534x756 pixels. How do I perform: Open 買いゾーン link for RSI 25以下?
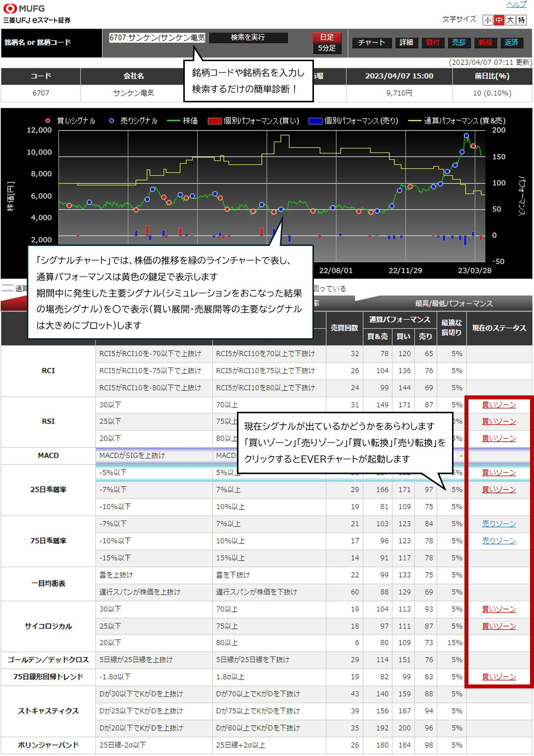pyautogui.click(x=499, y=421)
